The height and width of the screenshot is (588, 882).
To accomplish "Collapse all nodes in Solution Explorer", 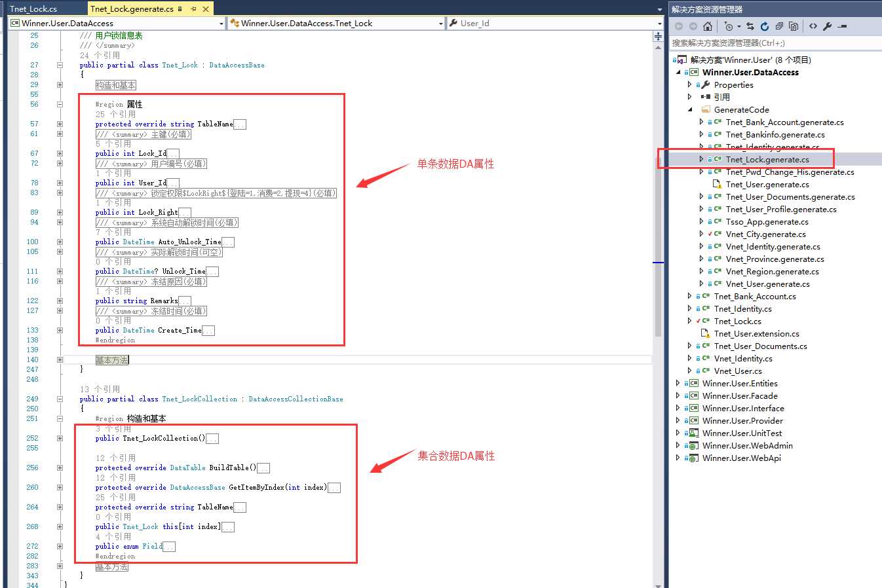I will tap(779, 26).
